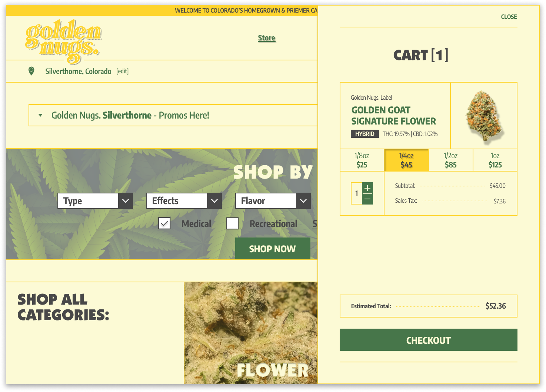Screen dimensions: 546x392
Task: Open the Effects dropdown
Action: [x=184, y=201]
